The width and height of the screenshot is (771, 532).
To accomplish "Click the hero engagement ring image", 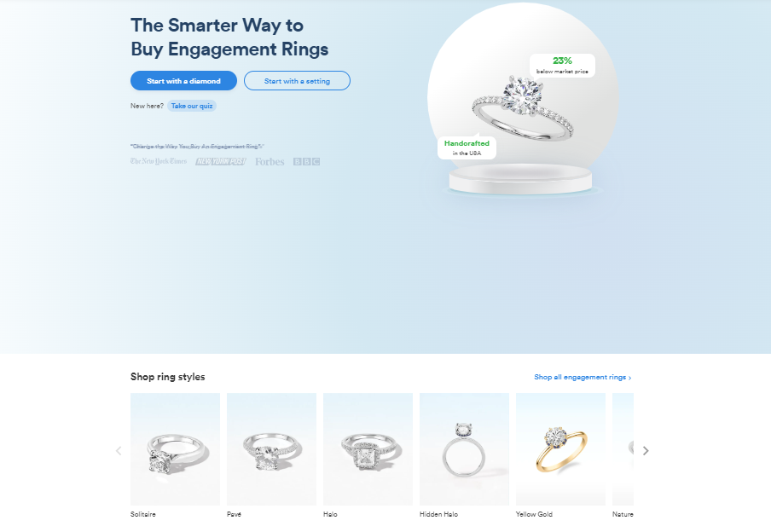I will pyautogui.click(x=523, y=107).
